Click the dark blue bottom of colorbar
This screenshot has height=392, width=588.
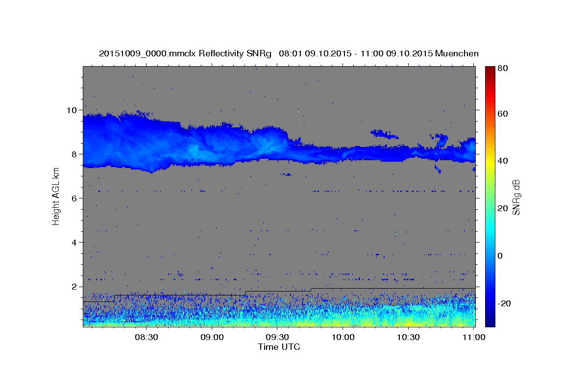click(x=490, y=322)
